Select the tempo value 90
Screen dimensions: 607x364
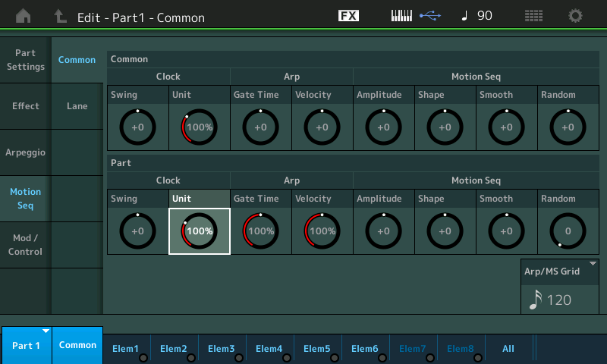485,15
